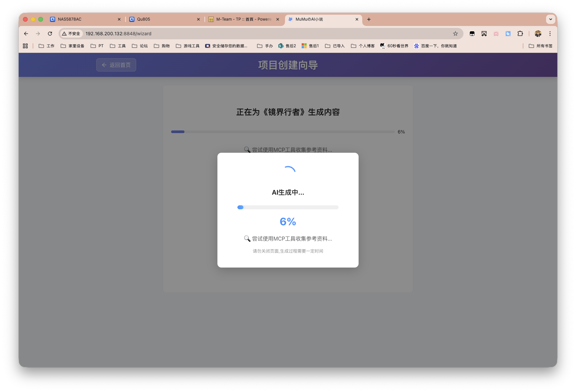Click the blue mask extension icon
The image size is (576, 392).
[x=508, y=34]
